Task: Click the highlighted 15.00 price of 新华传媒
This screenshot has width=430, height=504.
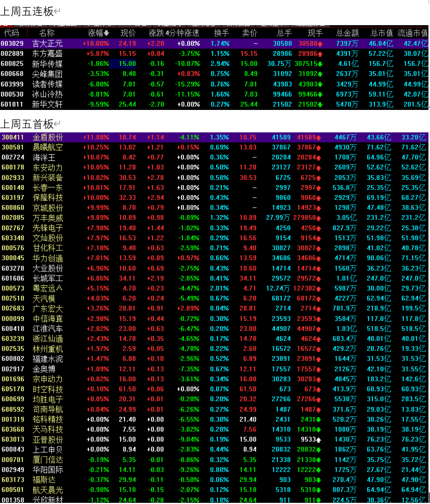Action: [x=123, y=63]
